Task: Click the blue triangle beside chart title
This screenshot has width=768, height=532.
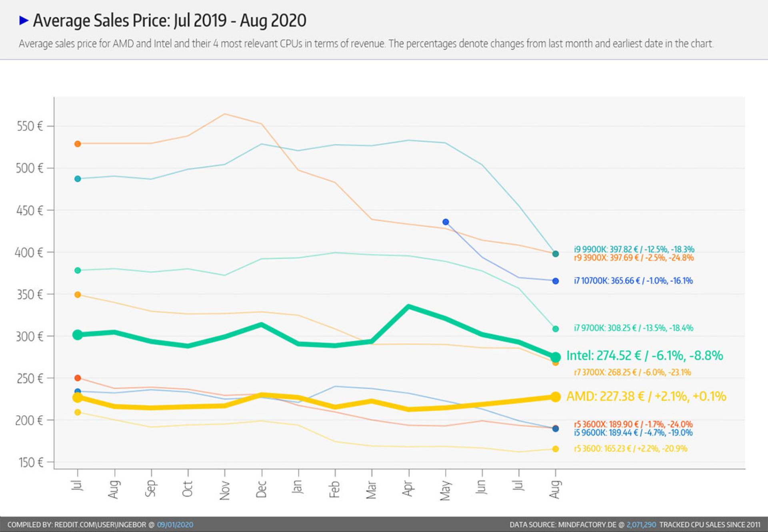Action: 24,20
